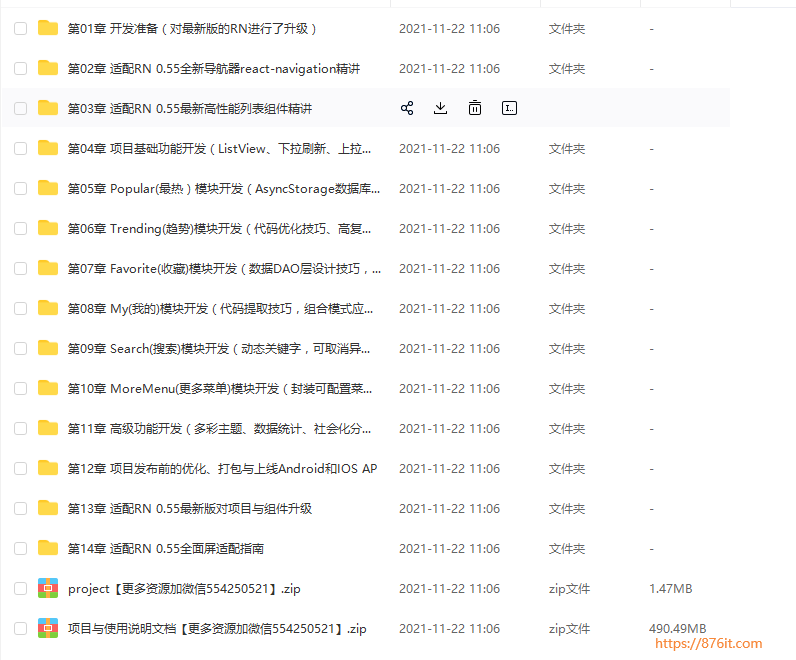Tick the checkbox for 第09章 Search模块开发

click(x=20, y=349)
